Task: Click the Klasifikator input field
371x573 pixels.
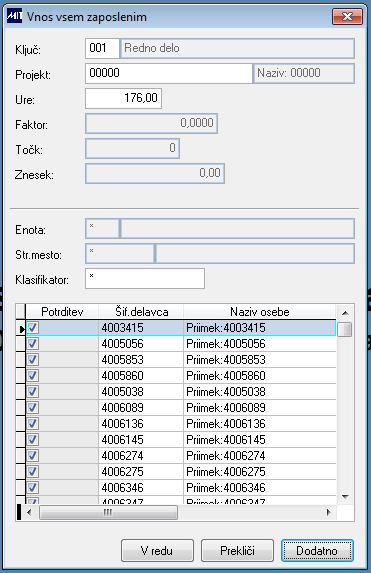Action: (x=145, y=278)
